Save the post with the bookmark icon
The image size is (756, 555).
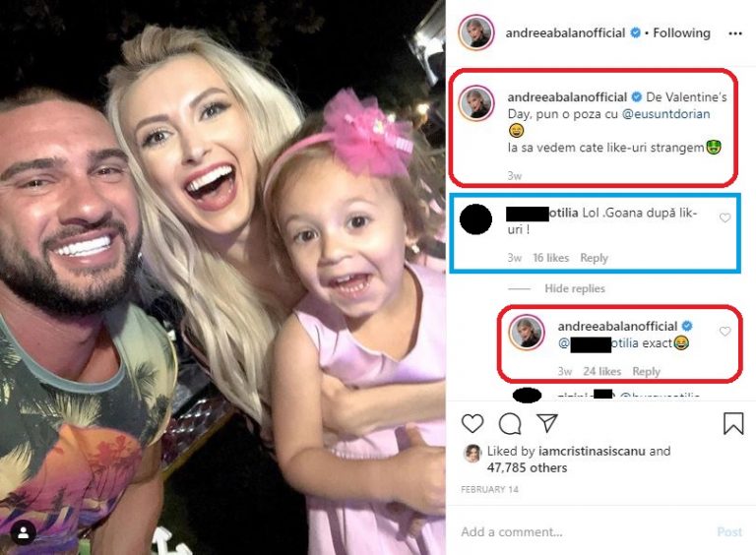coord(733,423)
